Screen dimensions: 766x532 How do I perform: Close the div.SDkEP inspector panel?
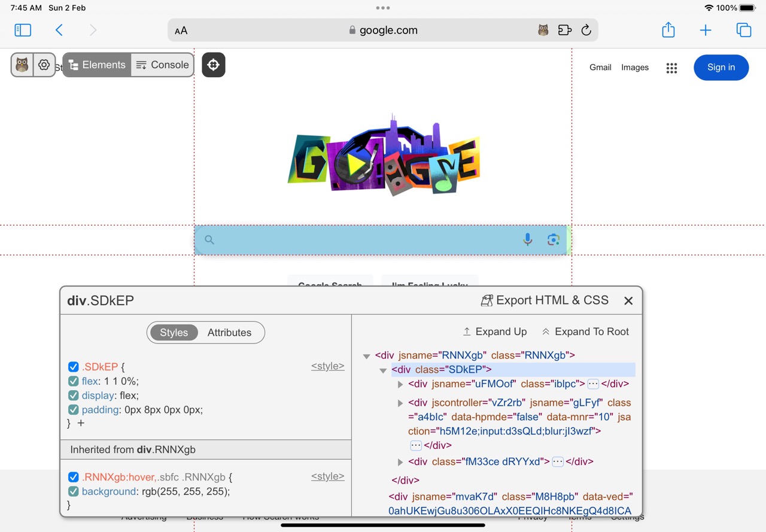point(628,300)
